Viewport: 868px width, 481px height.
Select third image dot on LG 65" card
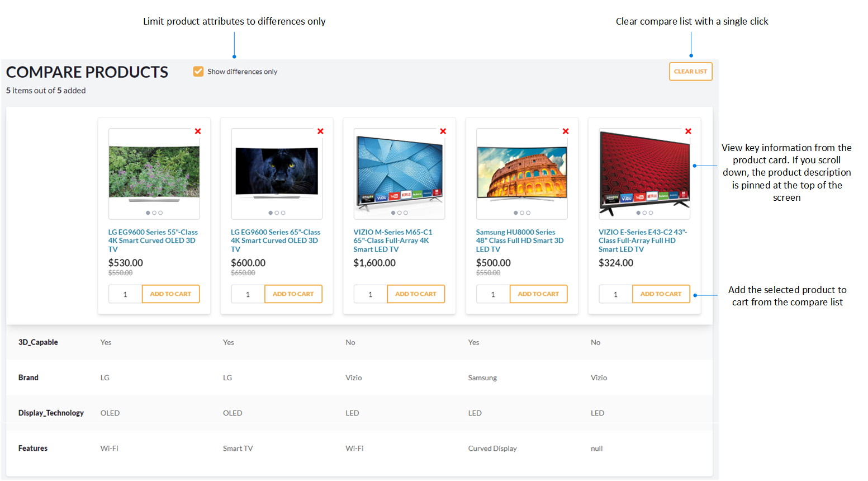pyautogui.click(x=283, y=213)
